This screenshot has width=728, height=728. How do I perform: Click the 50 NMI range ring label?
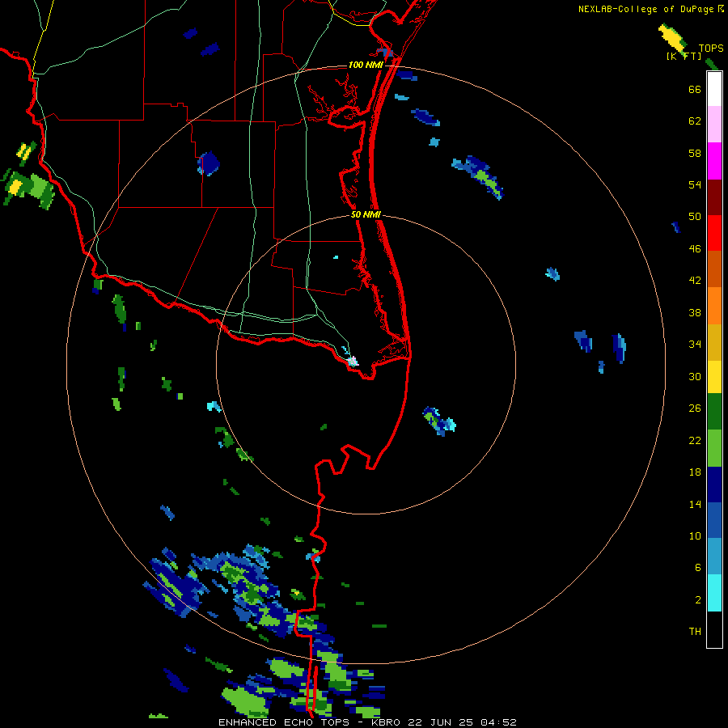click(x=366, y=214)
